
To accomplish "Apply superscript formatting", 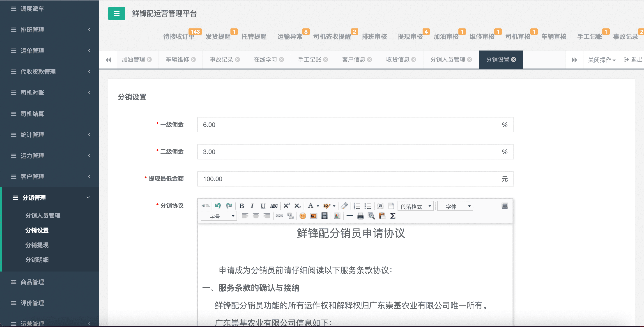I will tap(287, 206).
